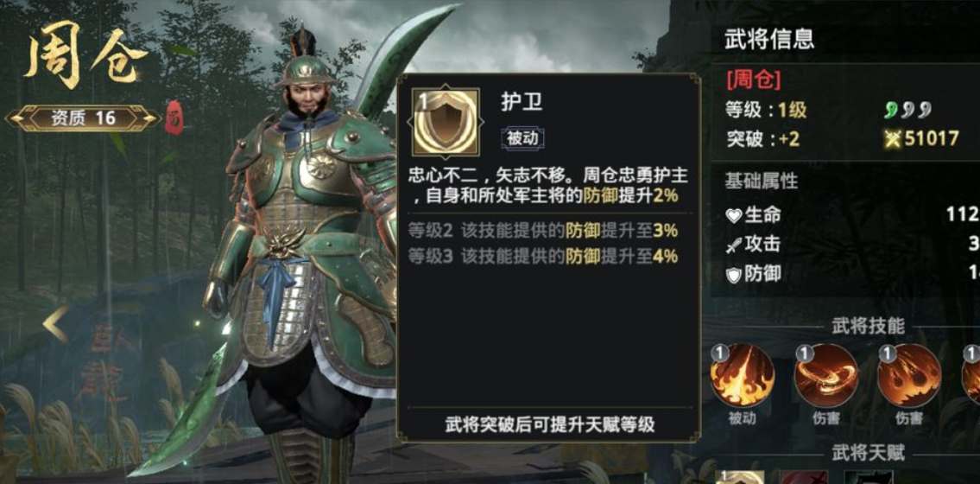Click the heart icon next to 生命
980x484 pixels.
(733, 216)
